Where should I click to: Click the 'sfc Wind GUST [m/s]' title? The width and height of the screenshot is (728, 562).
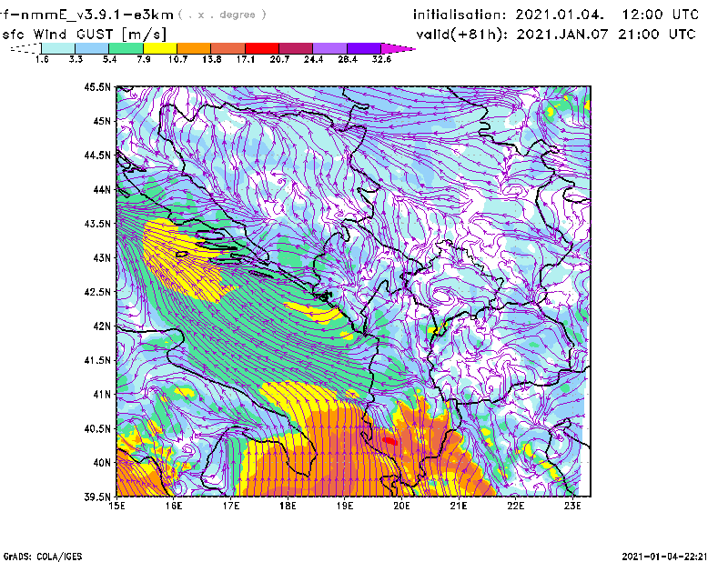(84, 35)
